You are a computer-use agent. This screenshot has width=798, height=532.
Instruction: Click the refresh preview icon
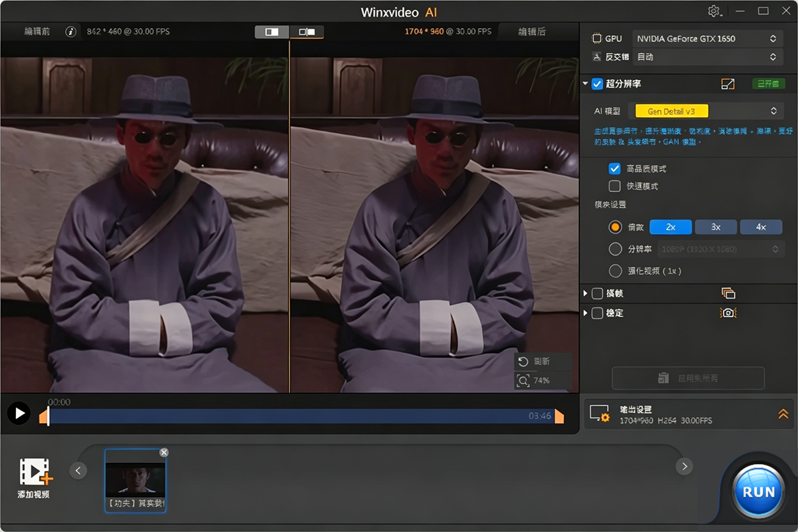tap(523, 361)
